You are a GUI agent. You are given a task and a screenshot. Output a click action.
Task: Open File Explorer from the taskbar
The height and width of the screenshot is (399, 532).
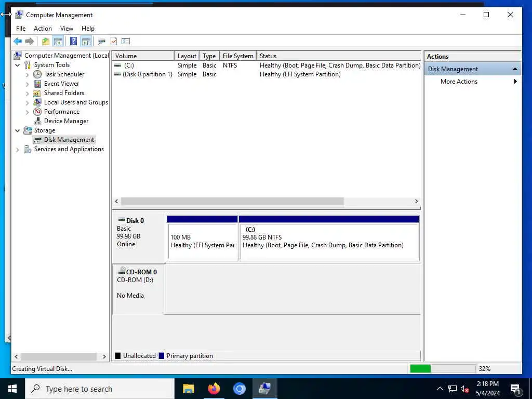tap(188, 389)
